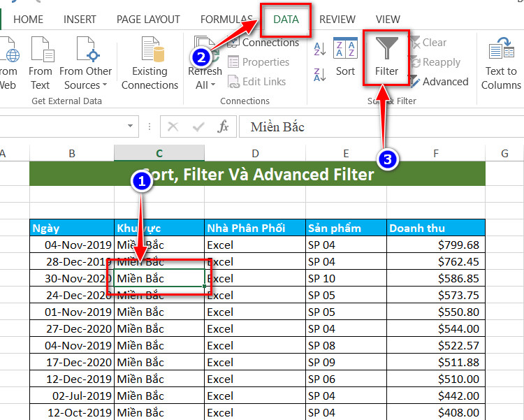Image resolution: width=524 pixels, height=420 pixels.
Task: Select date cell 12-Oct-2019
Action: coord(72,412)
